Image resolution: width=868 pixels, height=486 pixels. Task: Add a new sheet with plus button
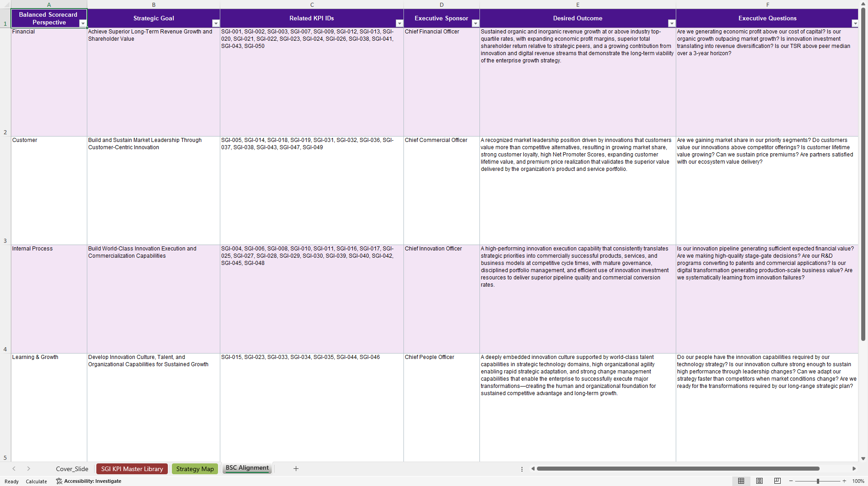[x=296, y=469]
